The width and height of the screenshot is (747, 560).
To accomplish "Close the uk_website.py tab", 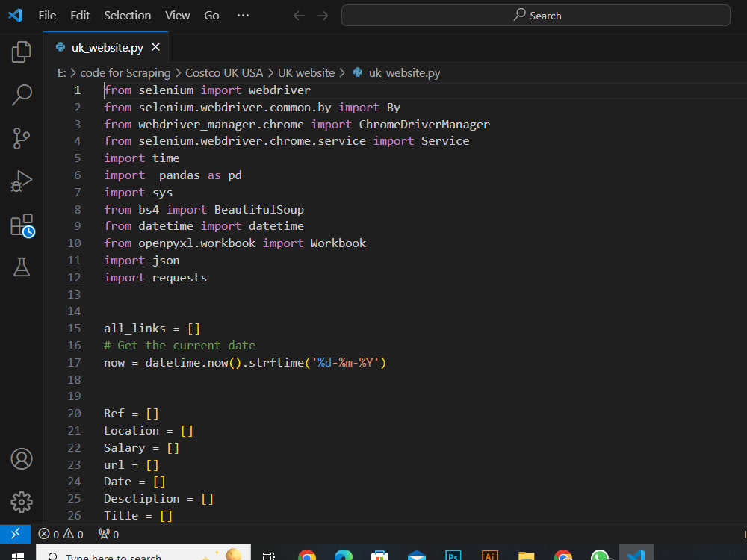I will [x=155, y=45].
